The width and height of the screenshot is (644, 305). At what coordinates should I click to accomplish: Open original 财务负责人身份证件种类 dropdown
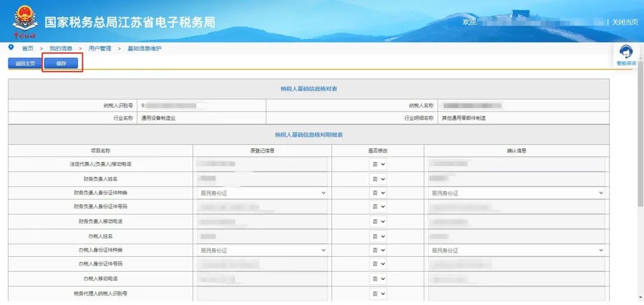tap(262, 193)
